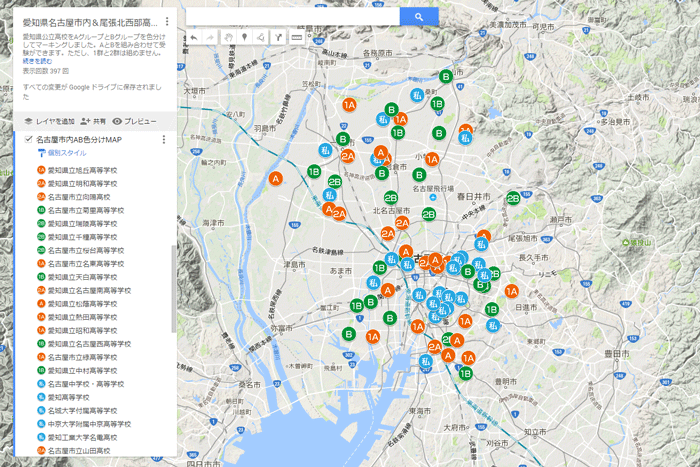Open the map title three-dot menu
The image size is (700, 467).
point(166,21)
